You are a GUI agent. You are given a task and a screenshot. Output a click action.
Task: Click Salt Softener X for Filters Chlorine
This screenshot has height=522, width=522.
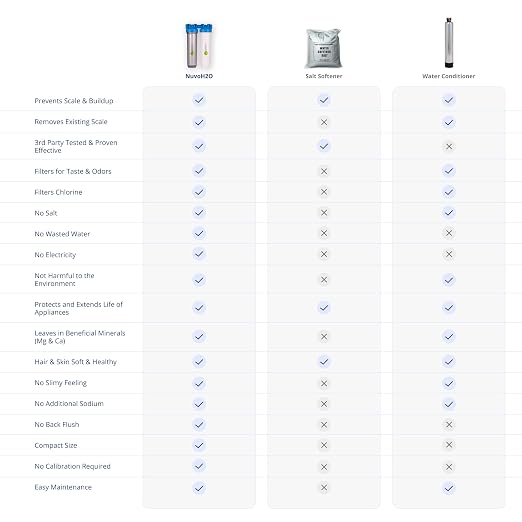click(x=324, y=192)
